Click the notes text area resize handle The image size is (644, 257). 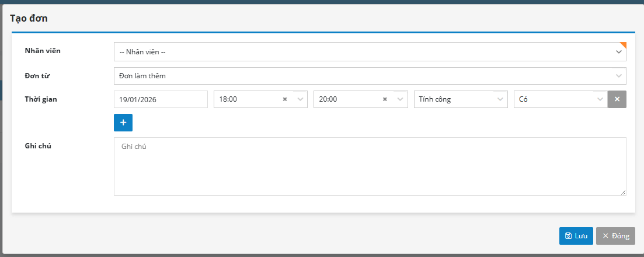pyautogui.click(x=623, y=192)
